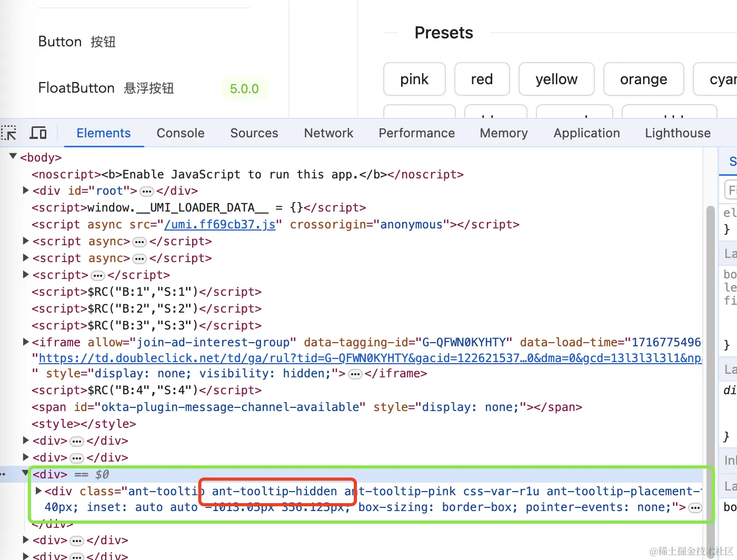This screenshot has width=737, height=560.
Task: Click ellipsis badge in second script async
Action: click(140, 259)
